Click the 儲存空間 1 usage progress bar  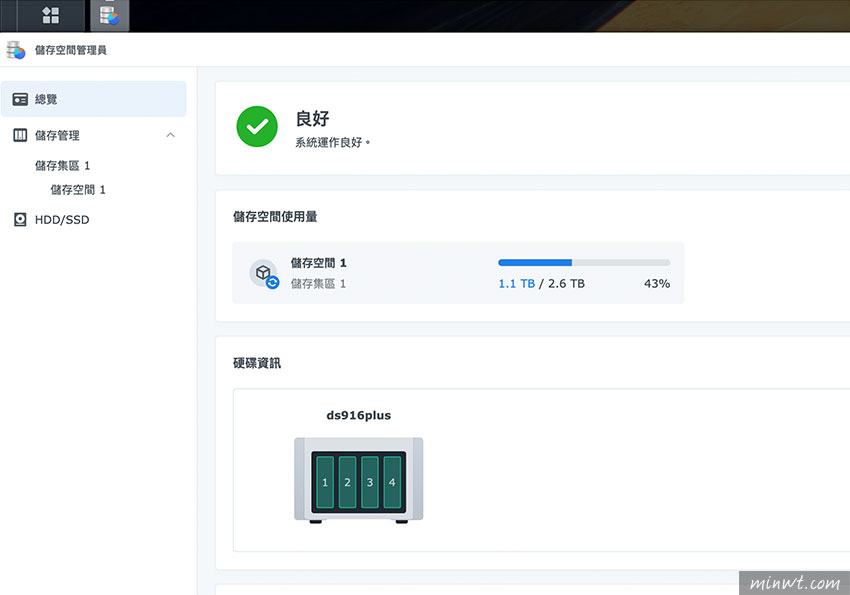click(x=584, y=263)
